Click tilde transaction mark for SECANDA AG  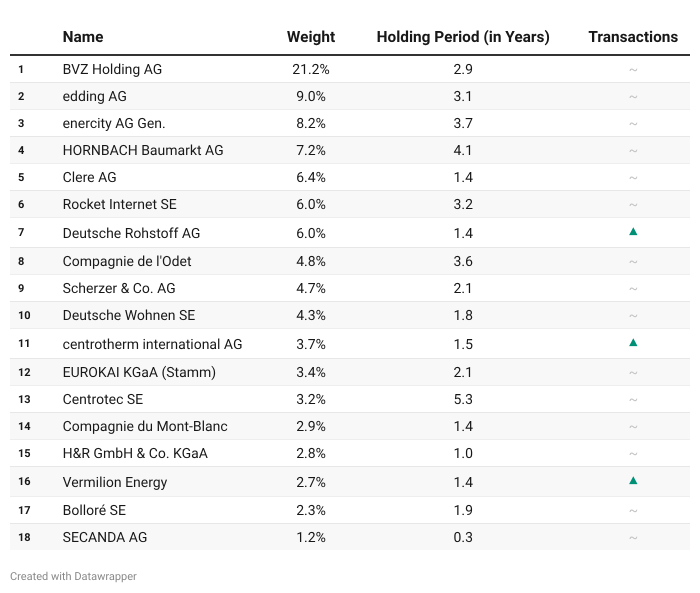click(633, 537)
